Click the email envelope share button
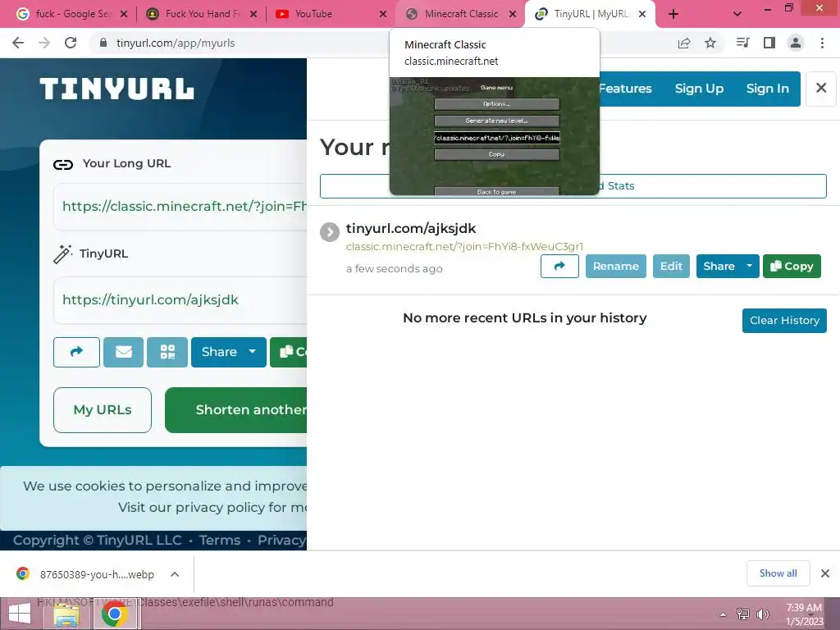 pyautogui.click(x=123, y=352)
